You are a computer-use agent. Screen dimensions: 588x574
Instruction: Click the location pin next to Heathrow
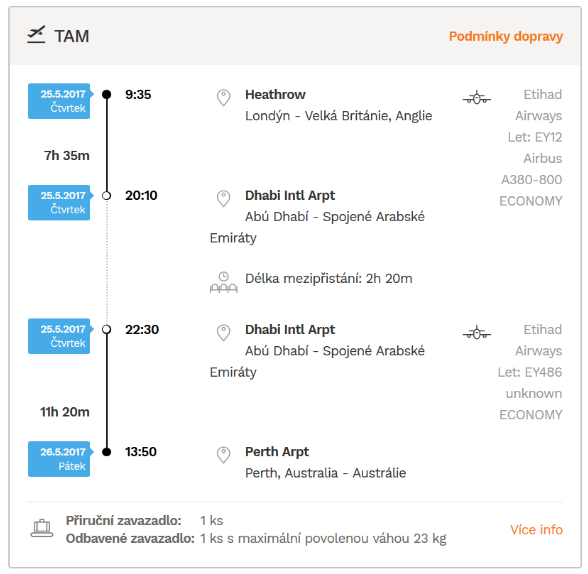[224, 97]
